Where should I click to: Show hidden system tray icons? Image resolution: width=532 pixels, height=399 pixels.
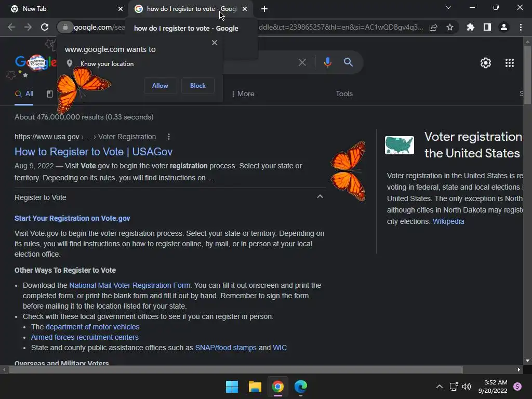[x=439, y=387]
